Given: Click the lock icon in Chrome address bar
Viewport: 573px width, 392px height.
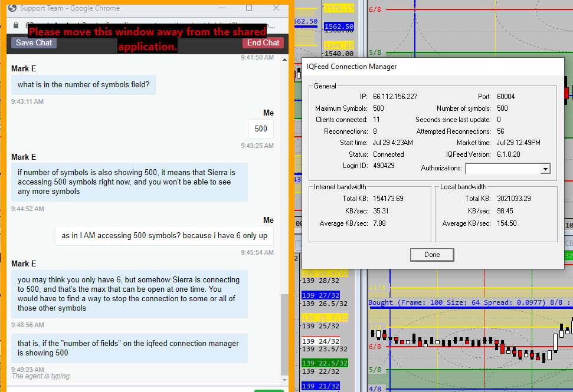Looking at the screenshot, I should (16, 25).
